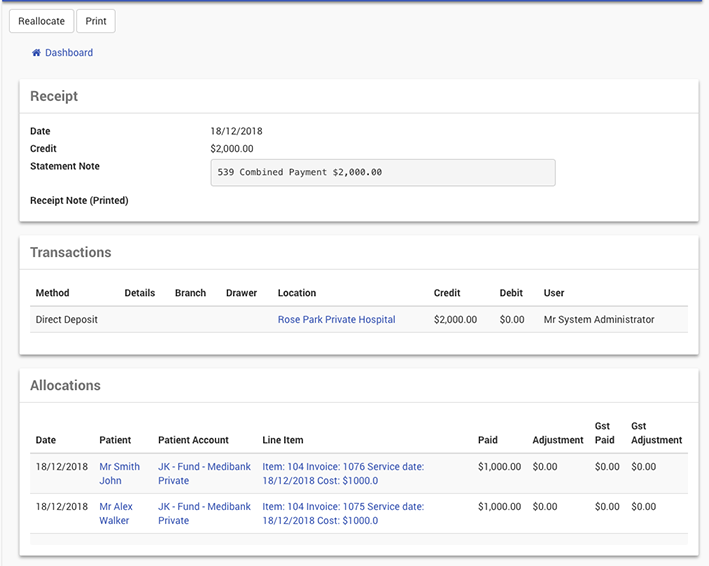Viewport: 709px width, 566px height.
Task: Open the Dashboard breadcrumb link
Action: tap(69, 53)
